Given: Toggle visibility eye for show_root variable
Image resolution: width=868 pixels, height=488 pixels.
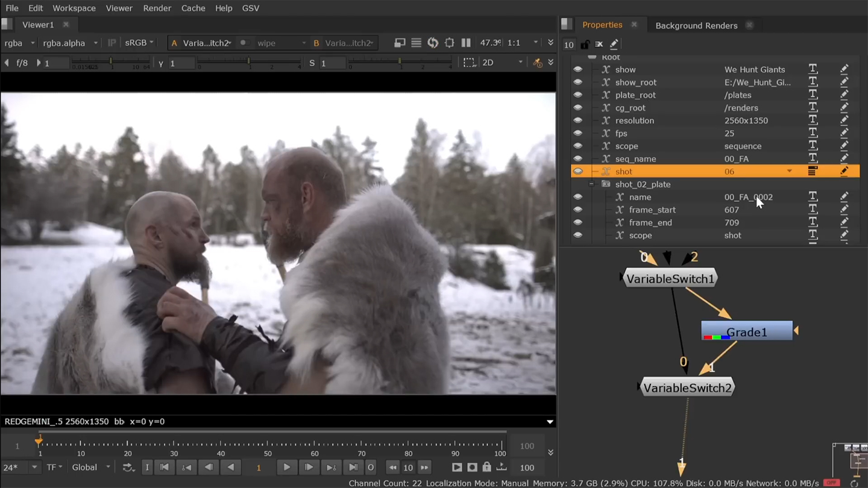Looking at the screenshot, I should pos(578,82).
